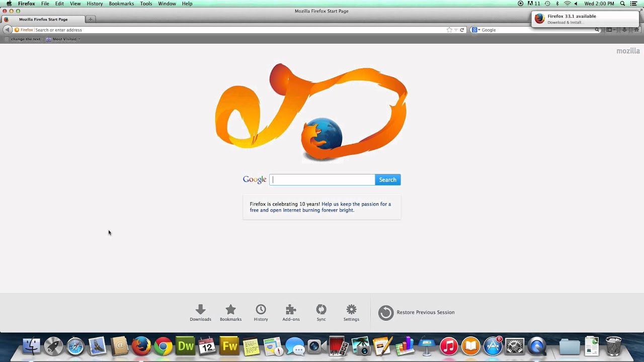Click the Restore Previous Session button
The height and width of the screenshot is (362, 644).
[417, 312]
